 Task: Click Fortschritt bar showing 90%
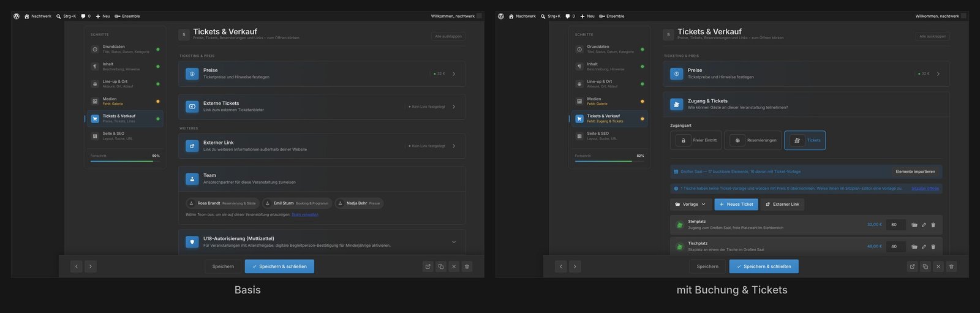(125, 161)
